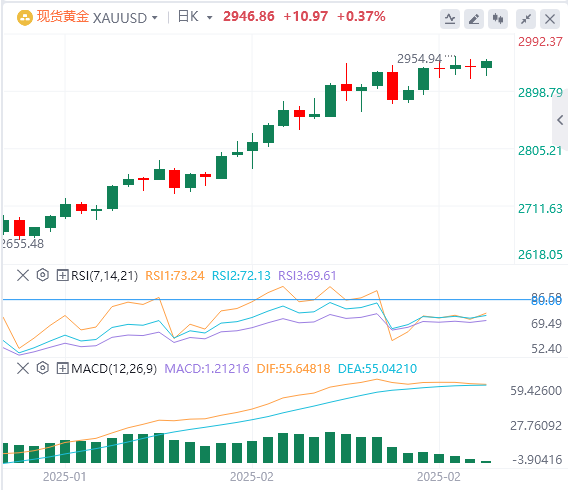Image resolution: width=568 pixels, height=490 pixels.
Task: Click the RSI1:73.24 value
Action: 175,276
